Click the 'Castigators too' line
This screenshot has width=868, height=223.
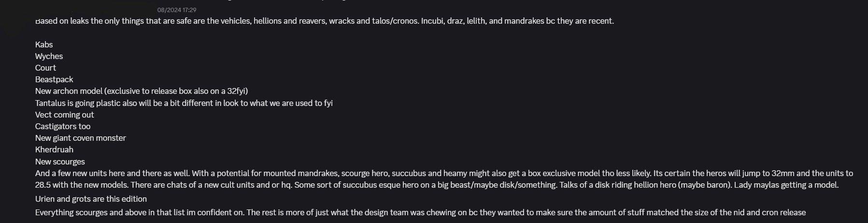pos(63,126)
